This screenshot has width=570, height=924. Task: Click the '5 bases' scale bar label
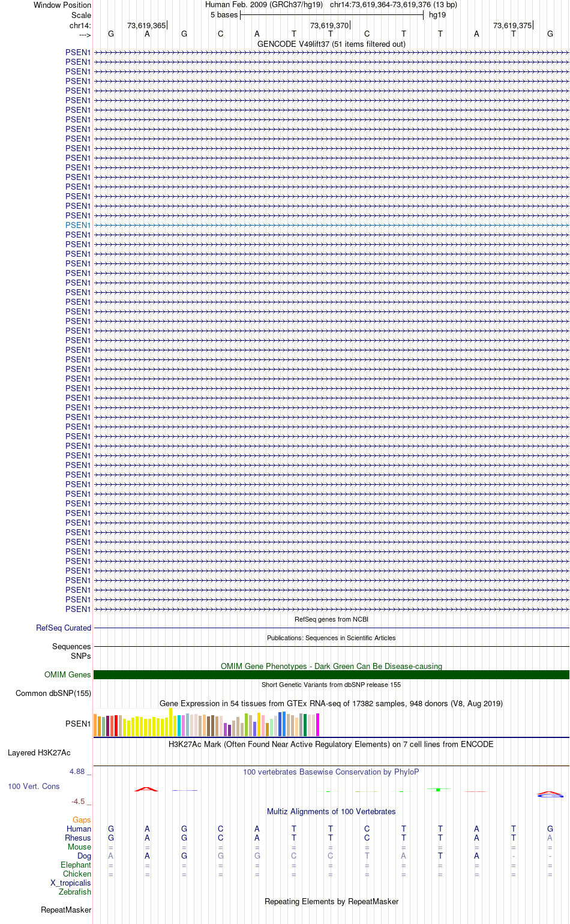(x=224, y=15)
